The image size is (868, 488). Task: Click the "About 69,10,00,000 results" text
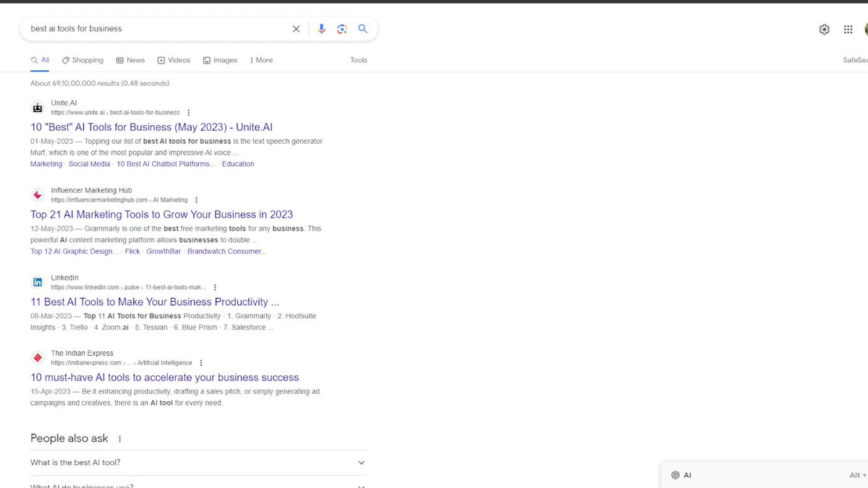pos(100,83)
